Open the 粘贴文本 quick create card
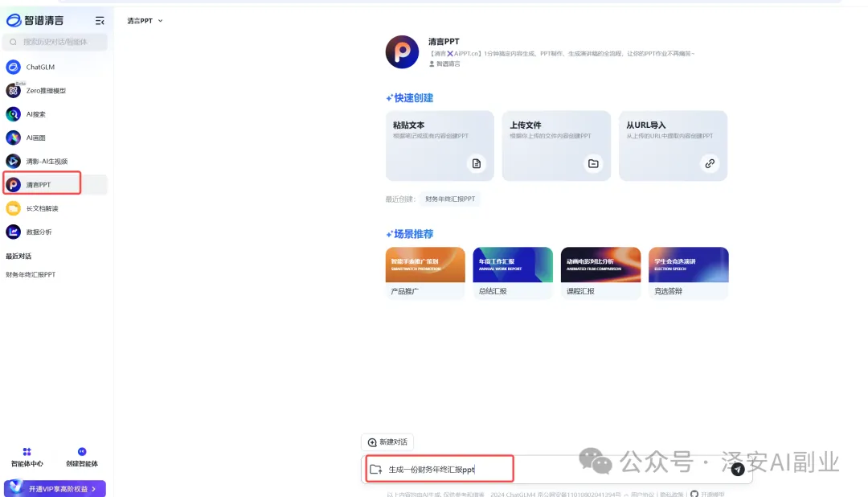The width and height of the screenshot is (868, 497). point(440,146)
